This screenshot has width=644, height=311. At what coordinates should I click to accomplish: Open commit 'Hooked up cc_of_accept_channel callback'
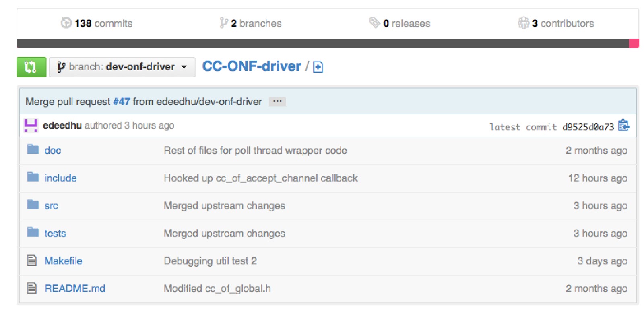pyautogui.click(x=261, y=178)
